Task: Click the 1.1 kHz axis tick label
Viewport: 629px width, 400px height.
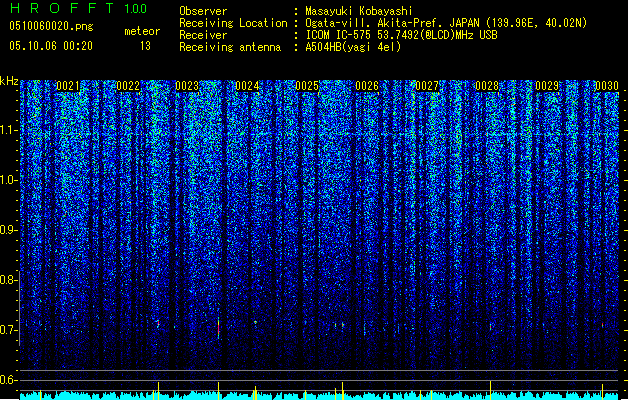Action: pos(8,130)
